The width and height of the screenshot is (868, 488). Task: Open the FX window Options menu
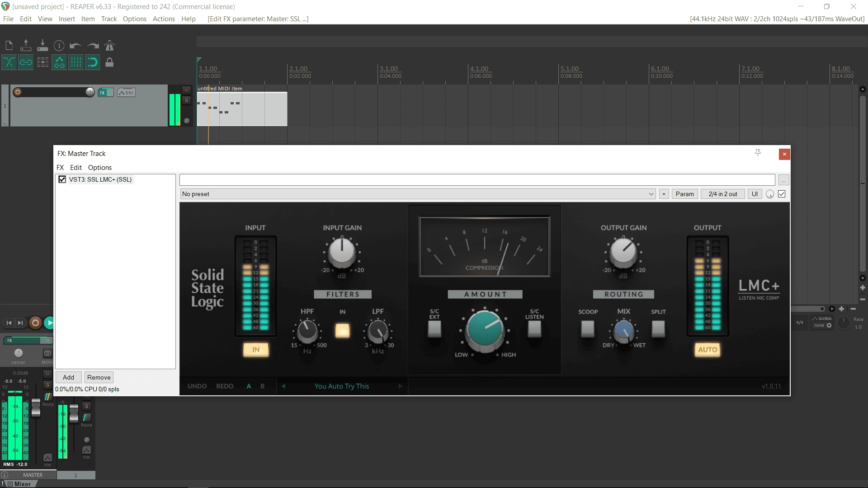pyautogui.click(x=100, y=168)
